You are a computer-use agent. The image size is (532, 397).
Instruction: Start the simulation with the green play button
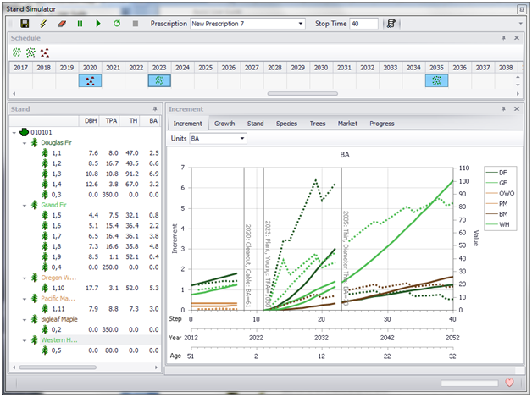98,24
